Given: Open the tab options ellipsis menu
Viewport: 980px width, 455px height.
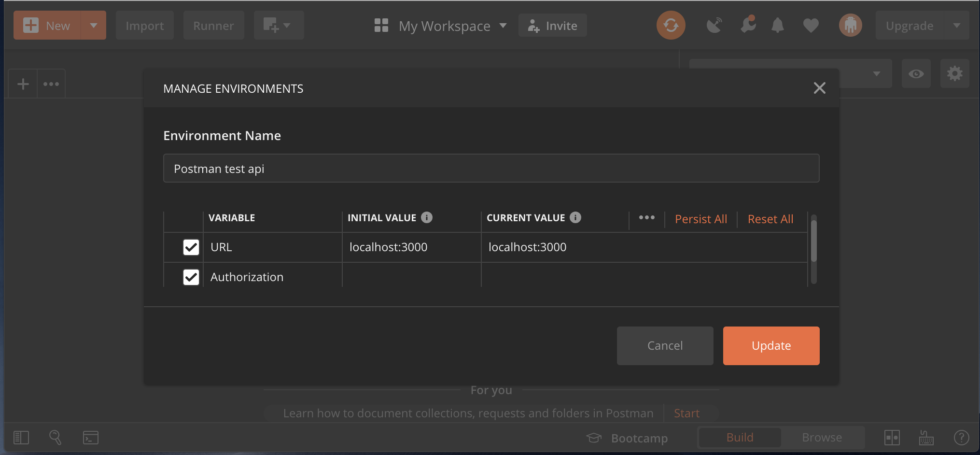Looking at the screenshot, I should tap(51, 84).
